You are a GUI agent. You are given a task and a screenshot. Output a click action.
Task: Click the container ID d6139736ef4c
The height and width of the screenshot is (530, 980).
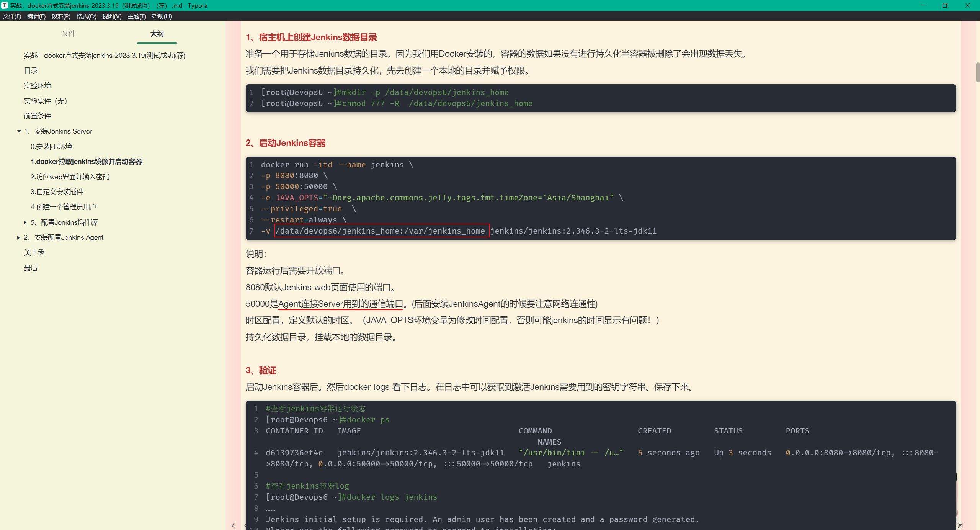pyautogui.click(x=294, y=453)
